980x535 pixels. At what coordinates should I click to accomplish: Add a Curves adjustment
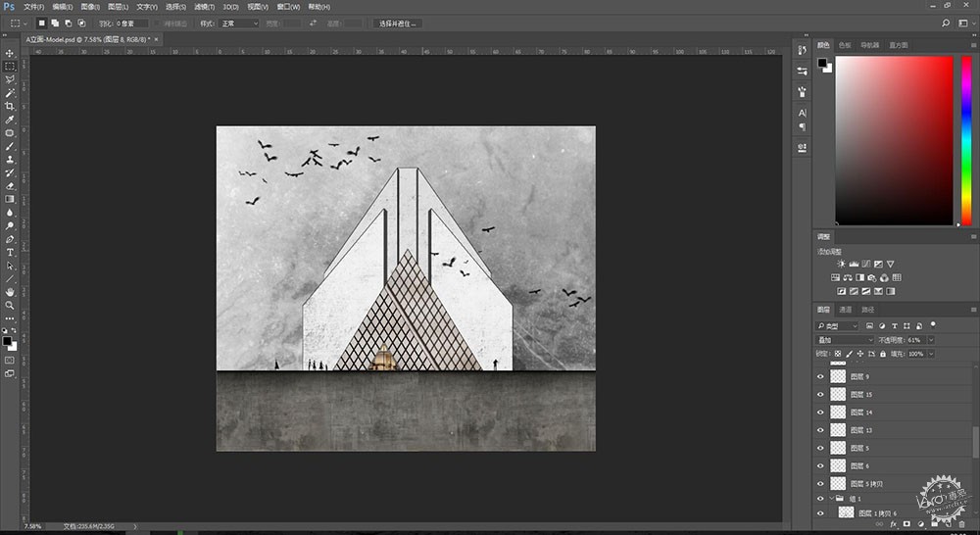pos(865,264)
